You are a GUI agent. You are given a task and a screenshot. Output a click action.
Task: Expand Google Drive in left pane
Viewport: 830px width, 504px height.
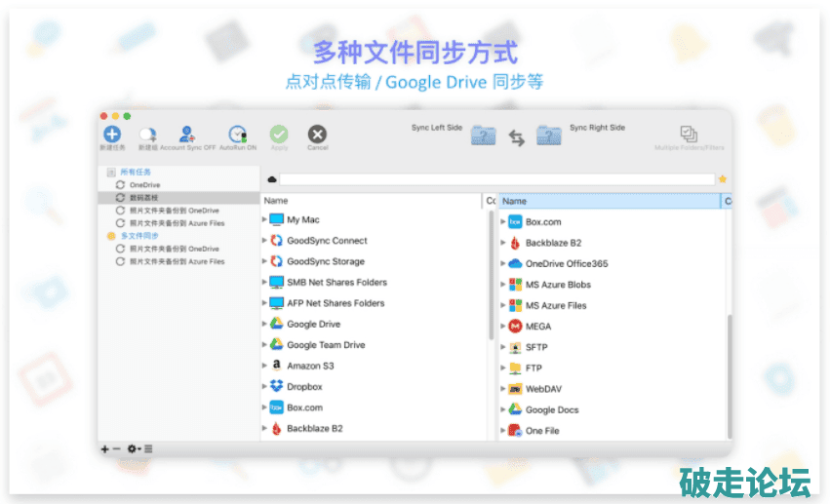click(x=265, y=324)
